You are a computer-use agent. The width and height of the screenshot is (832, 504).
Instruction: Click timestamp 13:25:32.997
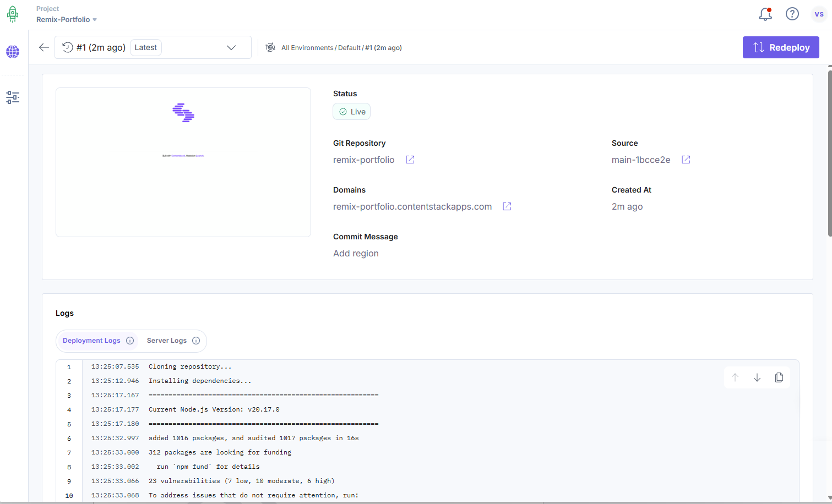pyautogui.click(x=115, y=438)
